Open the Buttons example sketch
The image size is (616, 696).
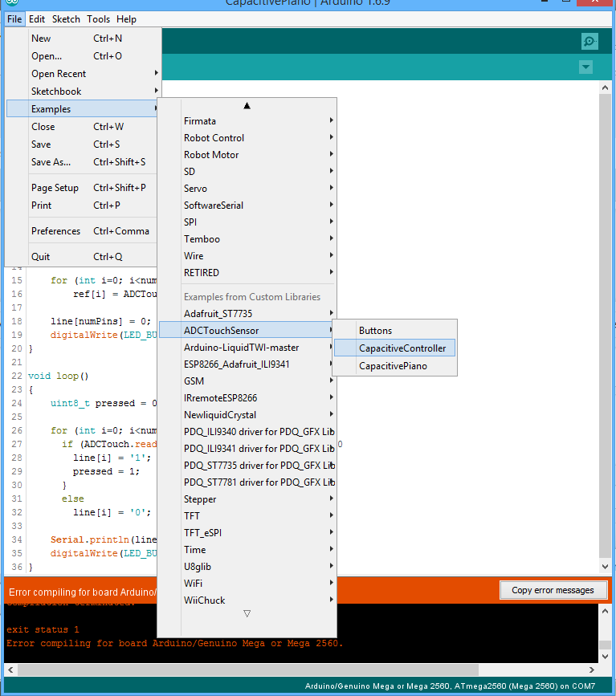(x=395, y=331)
